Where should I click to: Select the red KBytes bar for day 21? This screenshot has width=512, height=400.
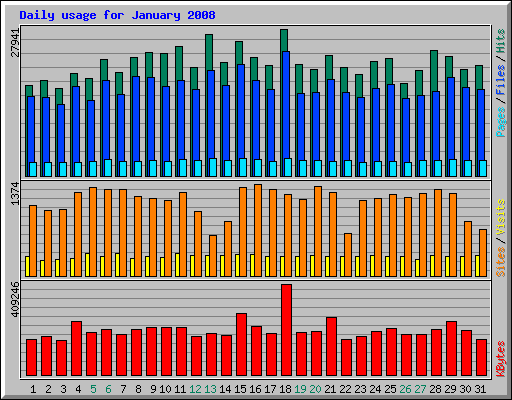[x=331, y=346]
